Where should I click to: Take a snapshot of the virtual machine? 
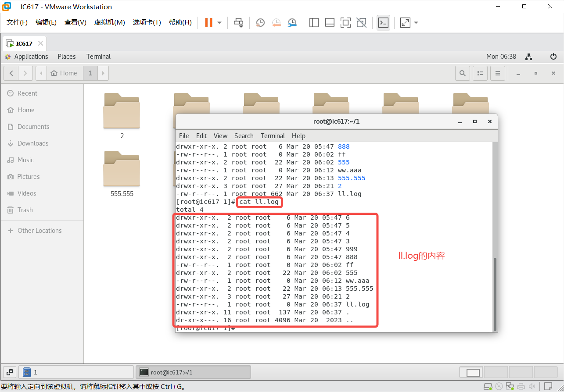tap(260, 22)
